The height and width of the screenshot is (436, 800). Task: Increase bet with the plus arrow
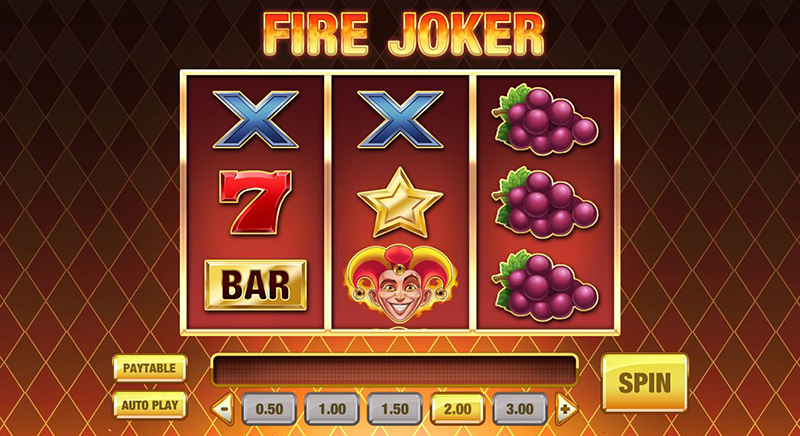[566, 408]
